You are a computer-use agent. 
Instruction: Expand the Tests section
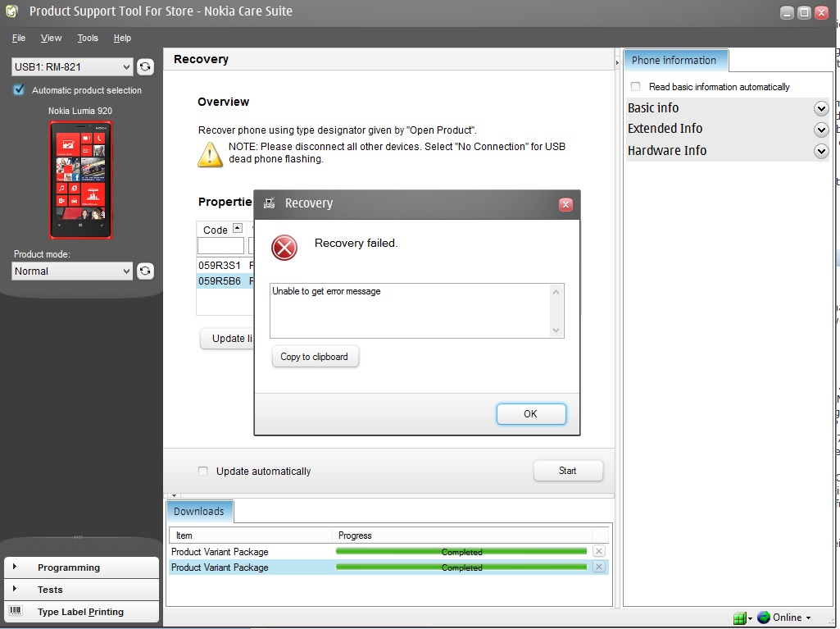[x=81, y=590]
